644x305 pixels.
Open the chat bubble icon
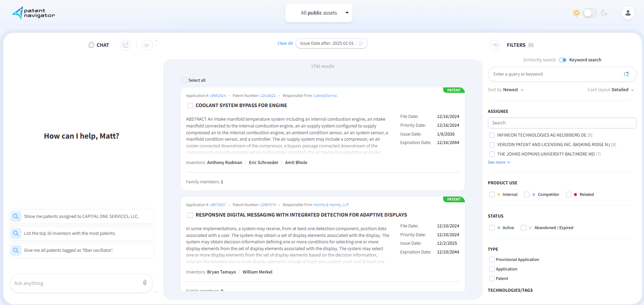(91, 45)
